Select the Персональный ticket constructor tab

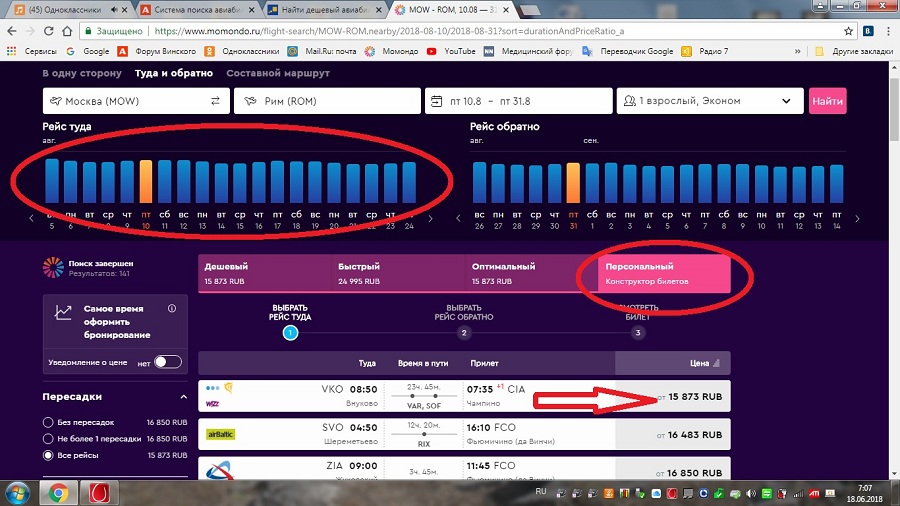[x=664, y=273]
